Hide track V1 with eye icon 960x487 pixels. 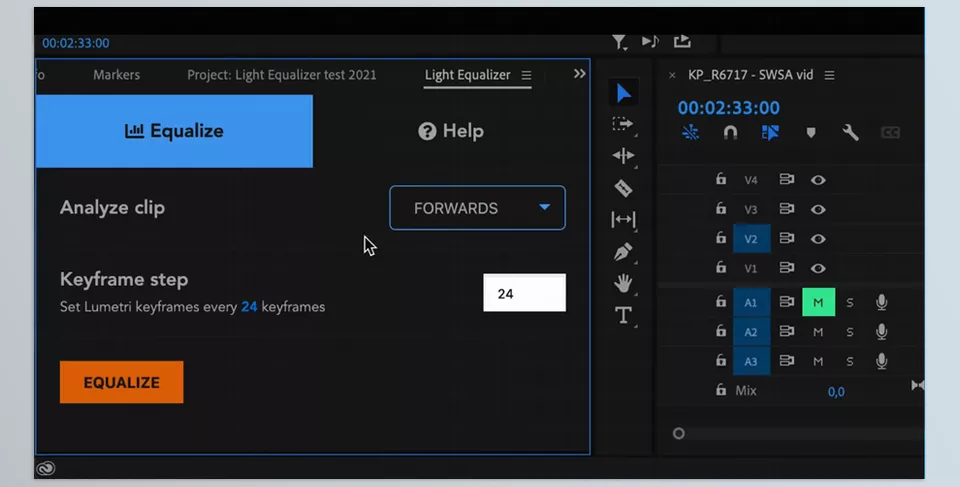tap(818, 268)
